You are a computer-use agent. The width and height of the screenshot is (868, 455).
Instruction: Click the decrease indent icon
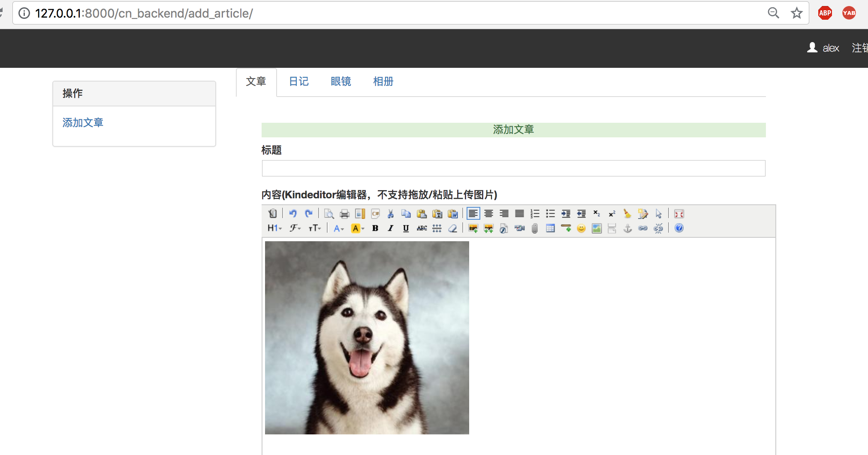click(581, 213)
